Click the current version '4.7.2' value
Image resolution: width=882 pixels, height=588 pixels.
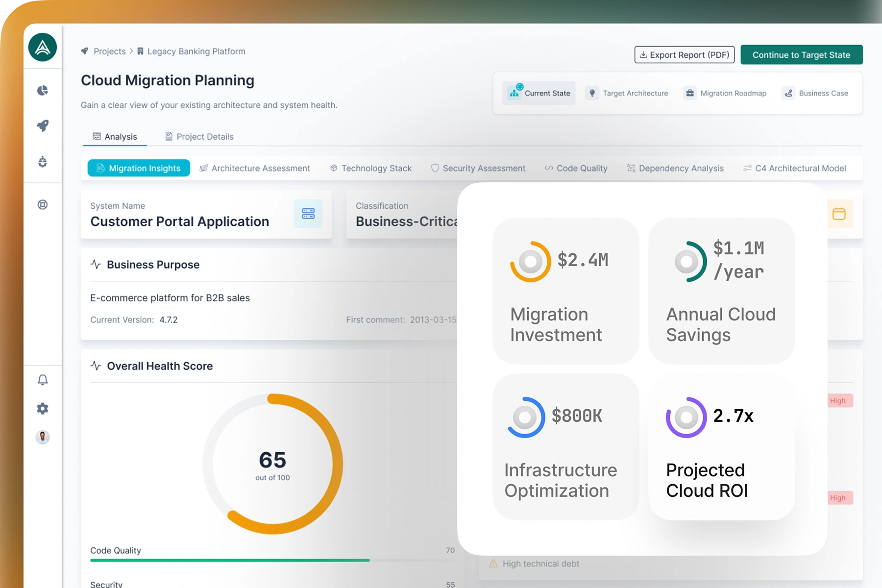(169, 320)
